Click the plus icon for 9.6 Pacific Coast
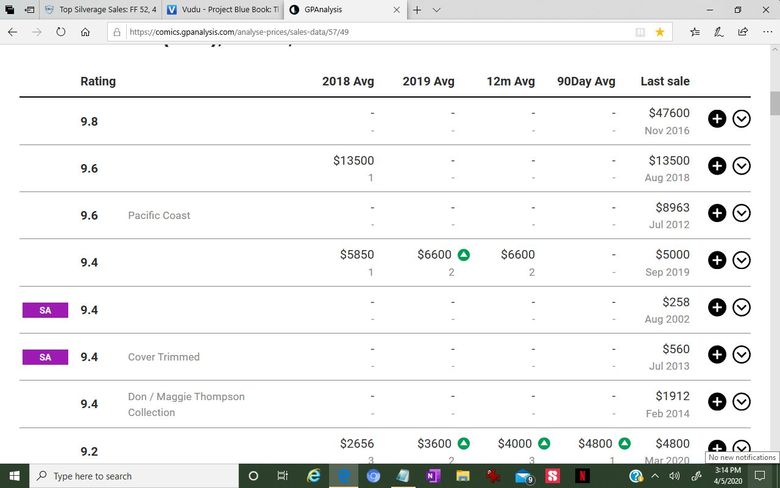This screenshot has width=780, height=488. pos(717,213)
